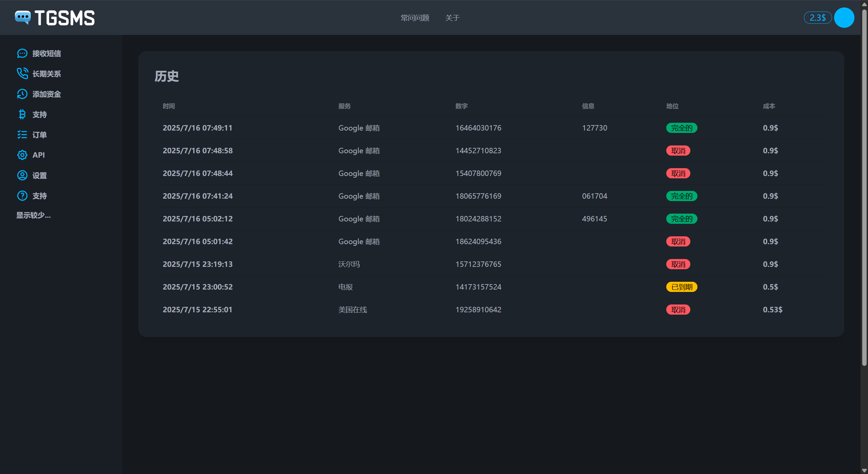Select the question mark 支持 icon
The height and width of the screenshot is (474, 868).
point(22,196)
